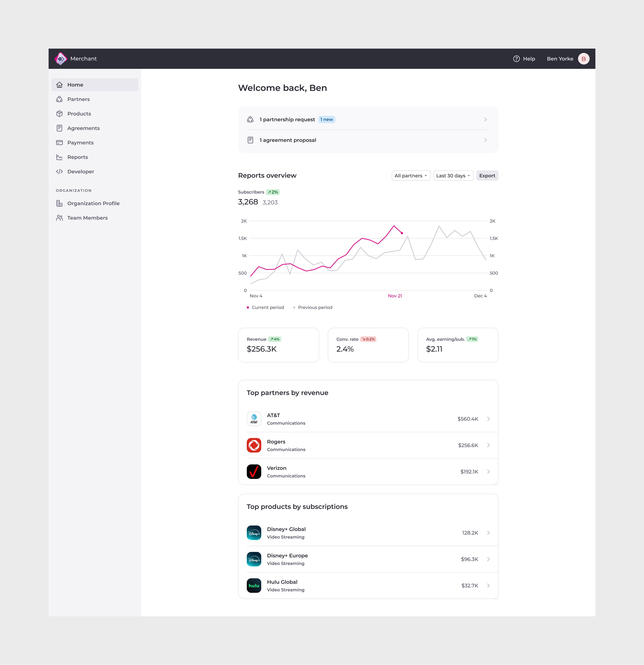
Task: Go to Partners in the sidebar
Action: click(78, 99)
